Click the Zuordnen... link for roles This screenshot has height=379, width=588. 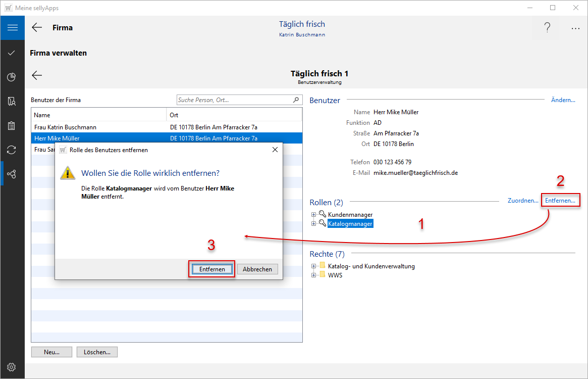(x=523, y=201)
